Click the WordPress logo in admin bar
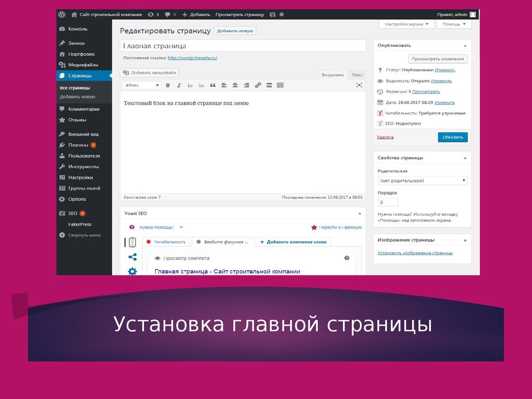This screenshot has height=399, width=532. pyautogui.click(x=62, y=15)
